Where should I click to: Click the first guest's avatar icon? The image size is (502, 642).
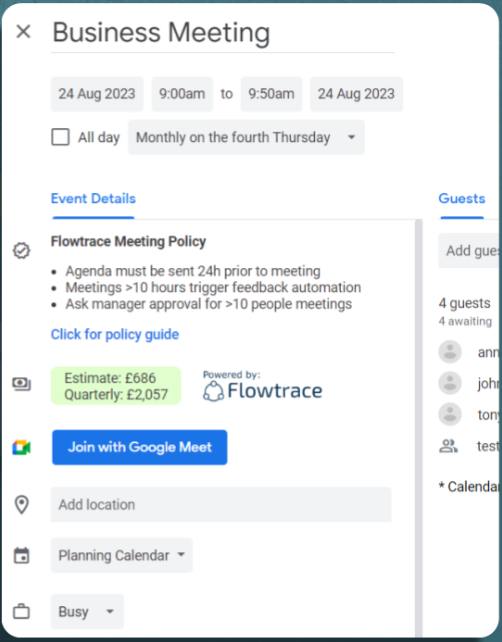pos(450,352)
